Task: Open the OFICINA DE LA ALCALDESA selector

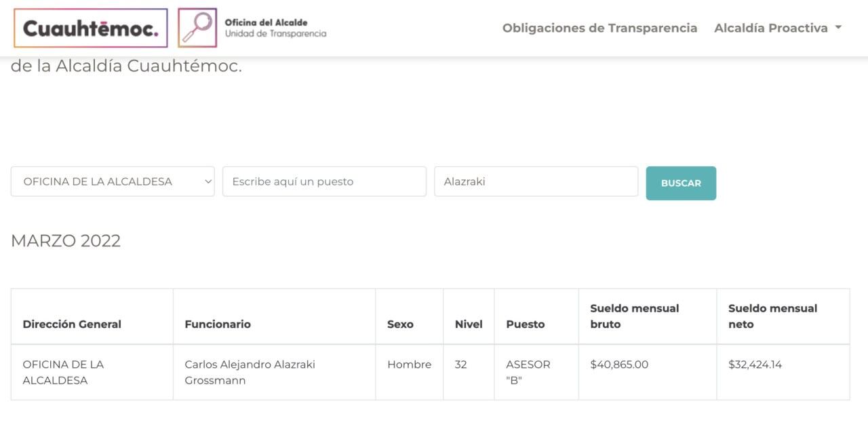Action: [x=112, y=181]
